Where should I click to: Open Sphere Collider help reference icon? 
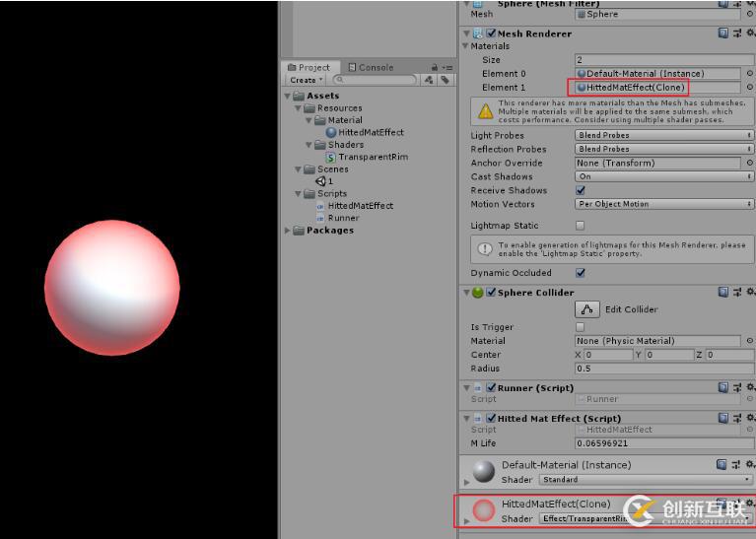(x=723, y=292)
